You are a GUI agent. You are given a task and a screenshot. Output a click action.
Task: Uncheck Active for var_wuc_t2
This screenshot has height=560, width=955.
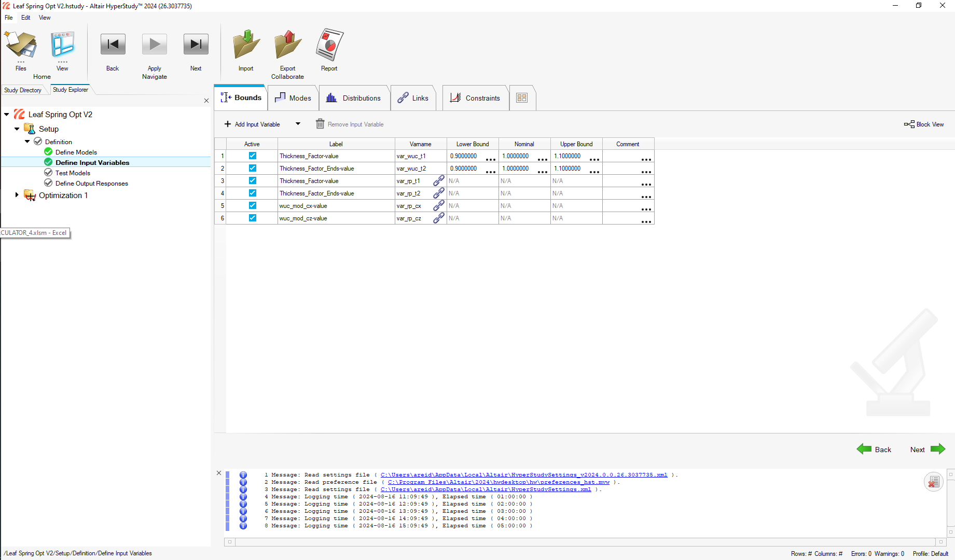click(252, 168)
